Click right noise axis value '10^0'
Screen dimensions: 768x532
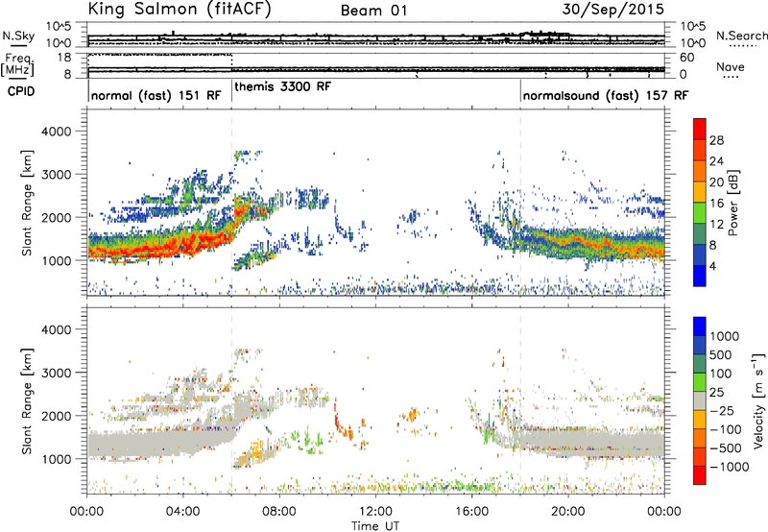pos(692,43)
